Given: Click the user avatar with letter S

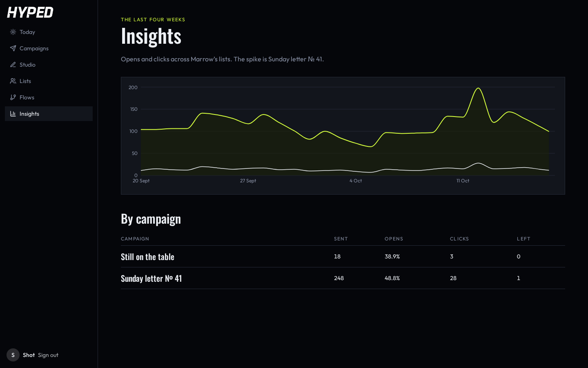Looking at the screenshot, I should (x=13, y=355).
